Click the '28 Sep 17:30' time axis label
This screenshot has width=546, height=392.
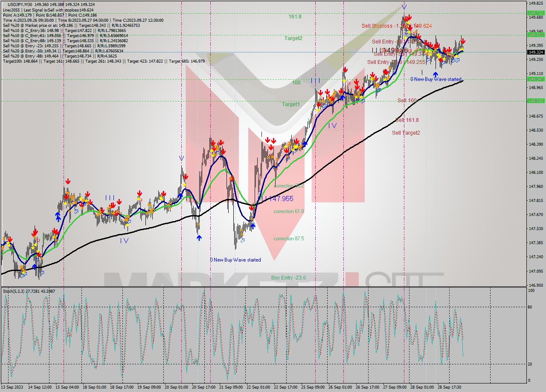450,387
